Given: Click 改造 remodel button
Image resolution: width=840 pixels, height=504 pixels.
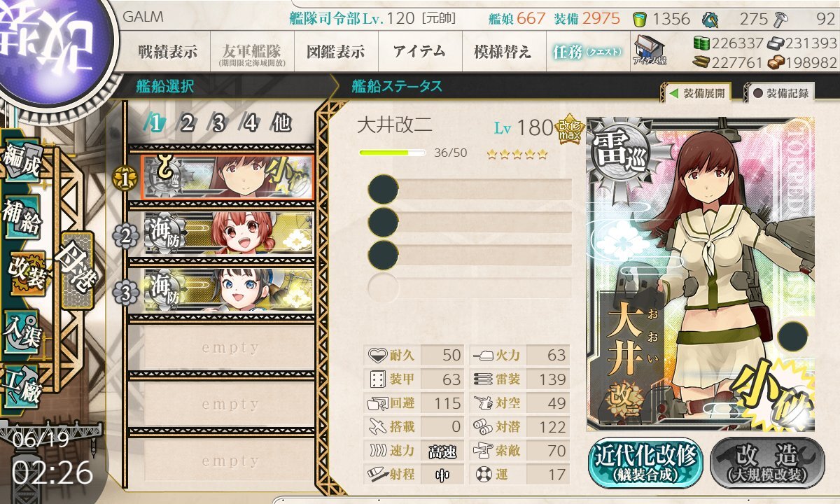Looking at the screenshot, I should coord(767,463).
